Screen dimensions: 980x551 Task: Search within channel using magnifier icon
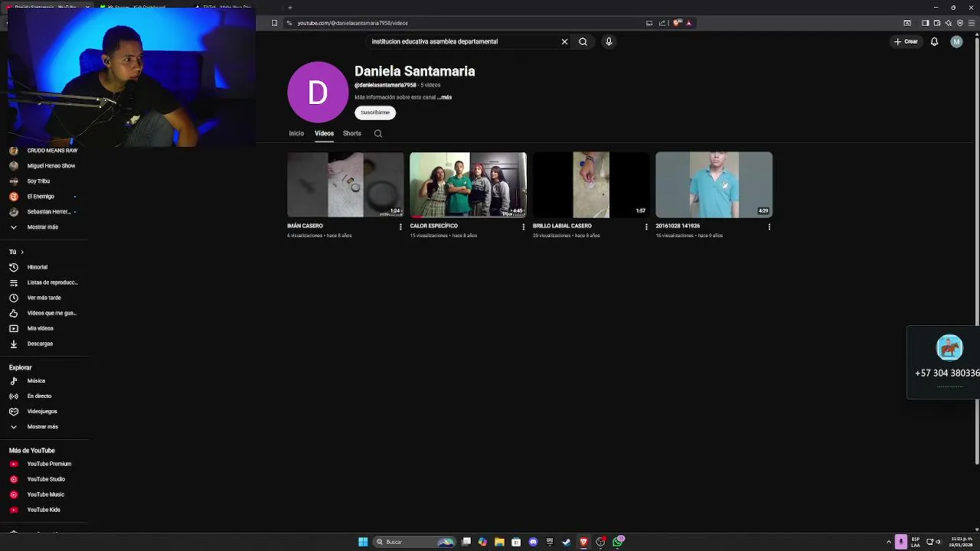point(378,133)
